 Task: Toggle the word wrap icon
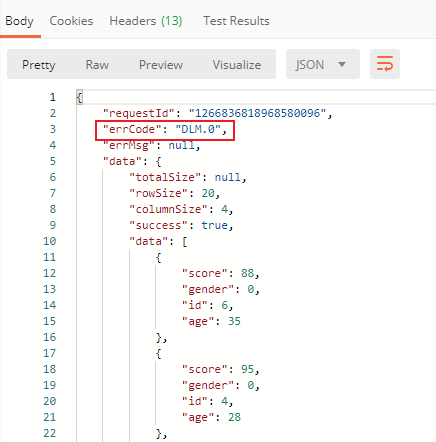point(385,64)
